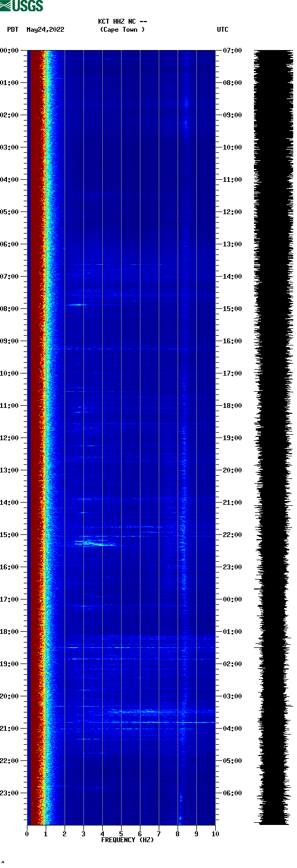297x868 pixels.
Task: Click the 18:00 PDT time label
Action: (10, 632)
